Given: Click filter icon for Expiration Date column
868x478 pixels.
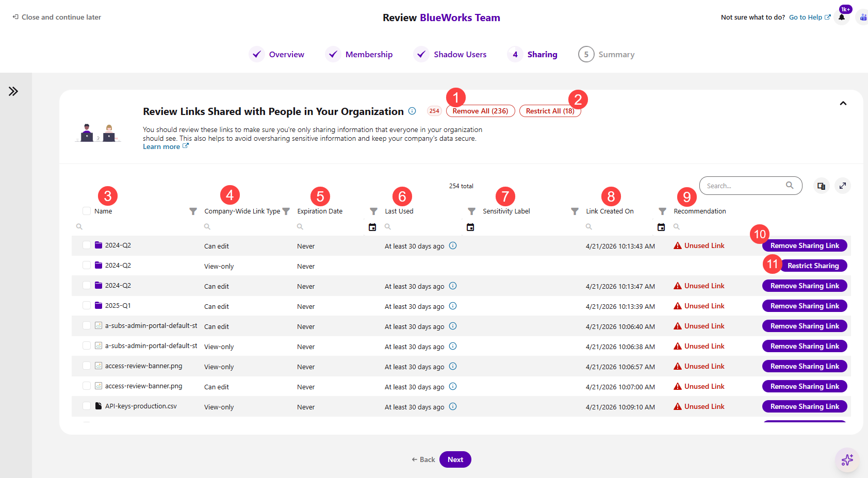Looking at the screenshot, I should click(x=374, y=211).
